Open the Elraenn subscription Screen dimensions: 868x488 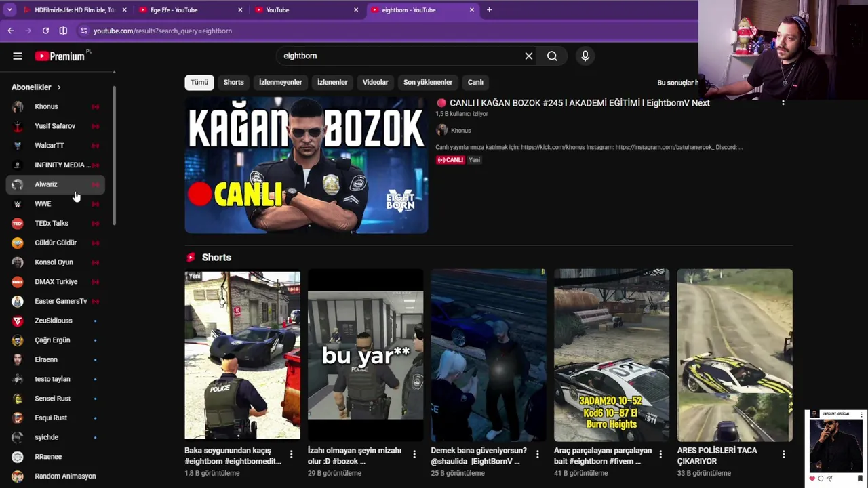pos(56,359)
